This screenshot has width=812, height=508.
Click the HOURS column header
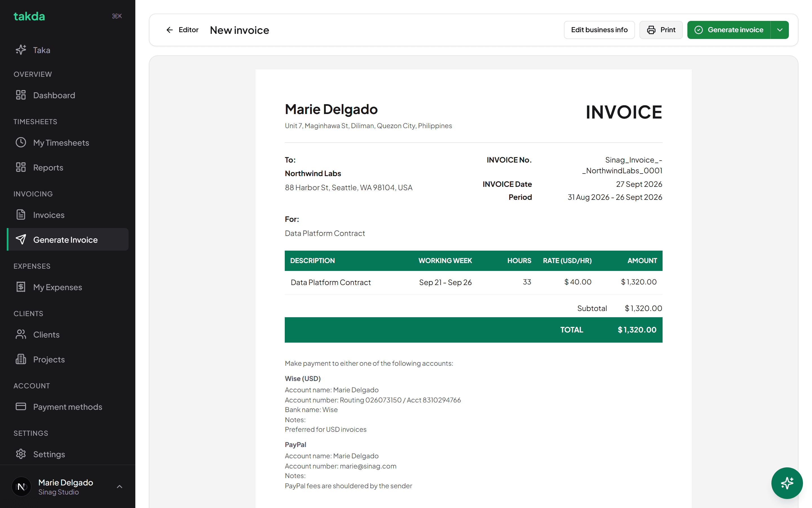click(519, 261)
